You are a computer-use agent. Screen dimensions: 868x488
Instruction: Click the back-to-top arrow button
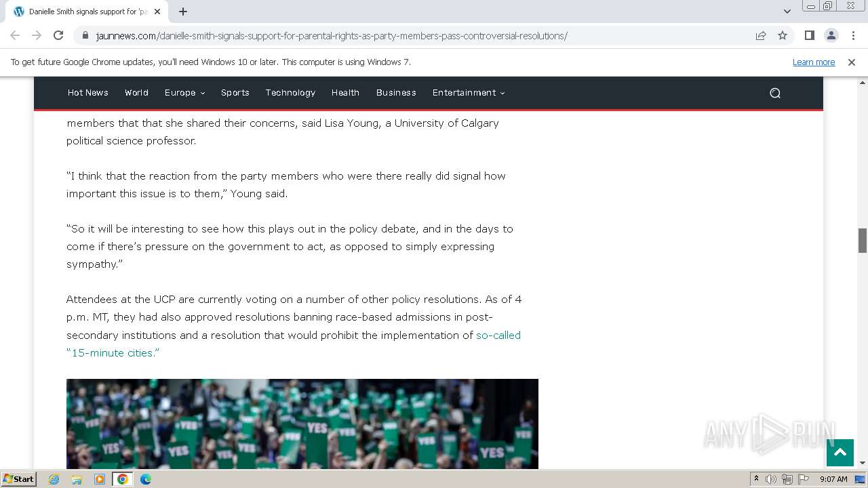[x=840, y=453]
